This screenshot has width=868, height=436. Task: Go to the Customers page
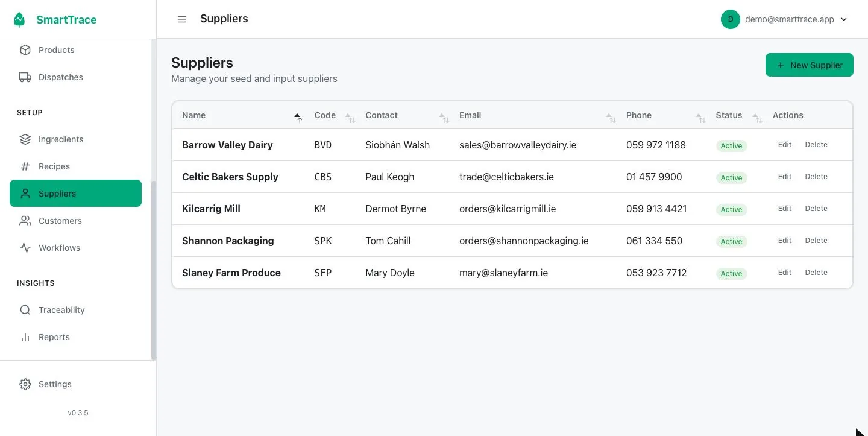(x=75, y=221)
